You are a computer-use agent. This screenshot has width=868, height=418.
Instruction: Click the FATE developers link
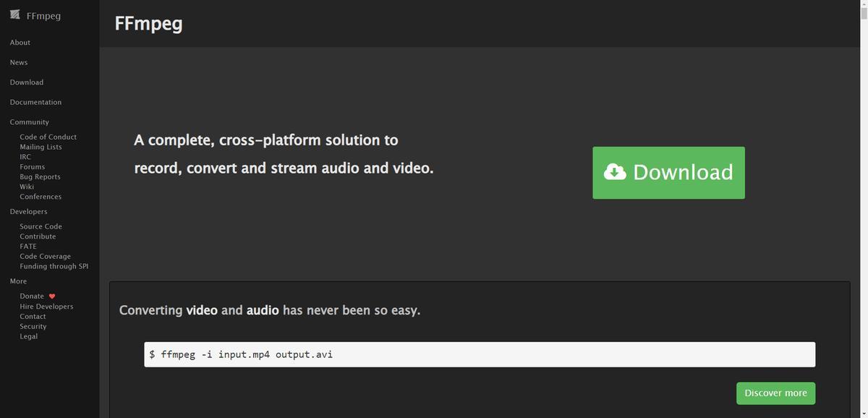28,247
